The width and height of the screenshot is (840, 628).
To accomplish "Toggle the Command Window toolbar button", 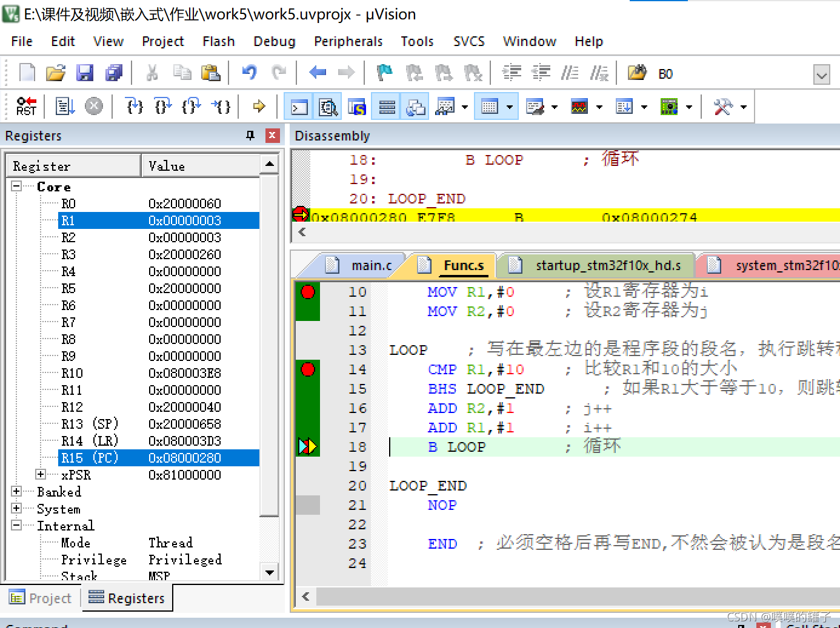I will click(299, 107).
